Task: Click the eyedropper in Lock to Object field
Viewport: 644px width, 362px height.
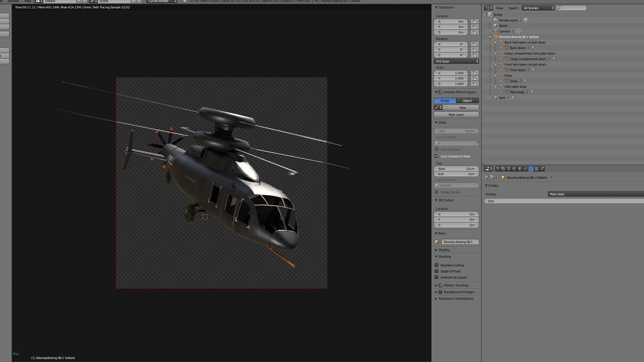Action: pos(476,143)
